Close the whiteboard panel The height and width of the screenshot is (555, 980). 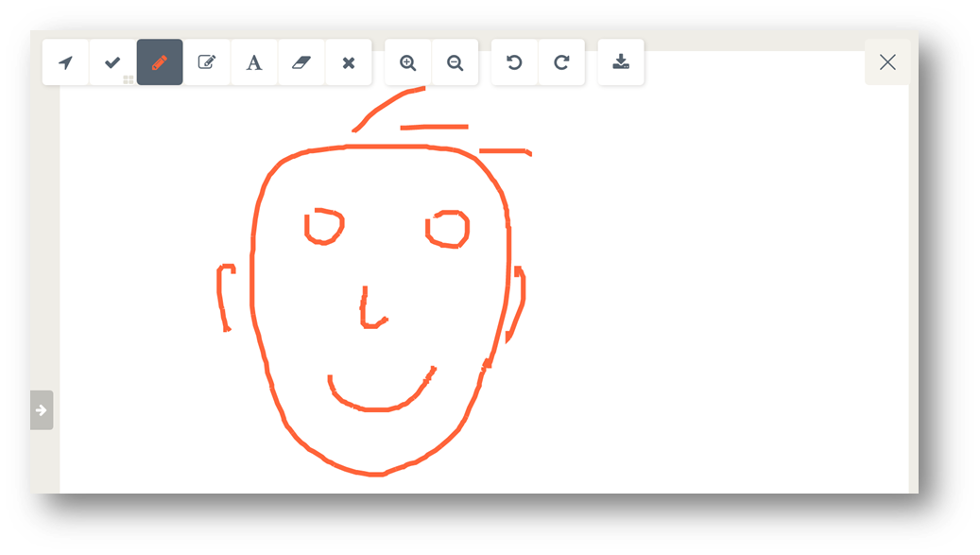pyautogui.click(x=887, y=61)
